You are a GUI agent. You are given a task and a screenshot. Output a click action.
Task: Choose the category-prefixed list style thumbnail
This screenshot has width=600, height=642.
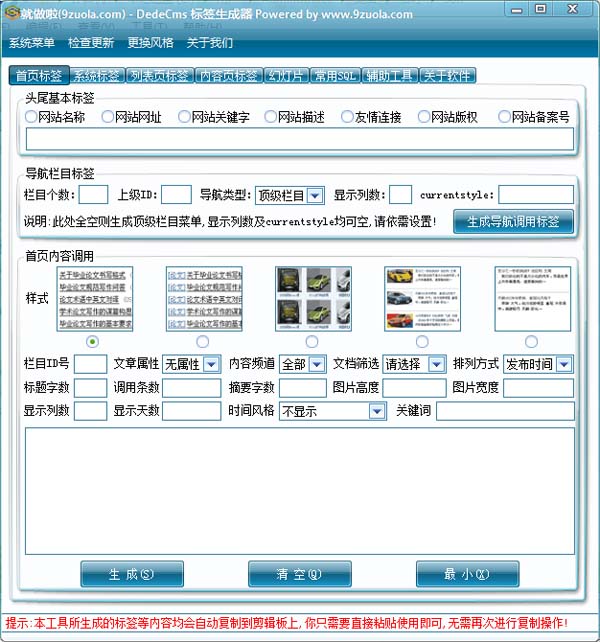204,298
